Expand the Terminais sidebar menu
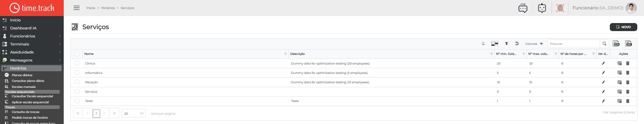 pos(32,44)
